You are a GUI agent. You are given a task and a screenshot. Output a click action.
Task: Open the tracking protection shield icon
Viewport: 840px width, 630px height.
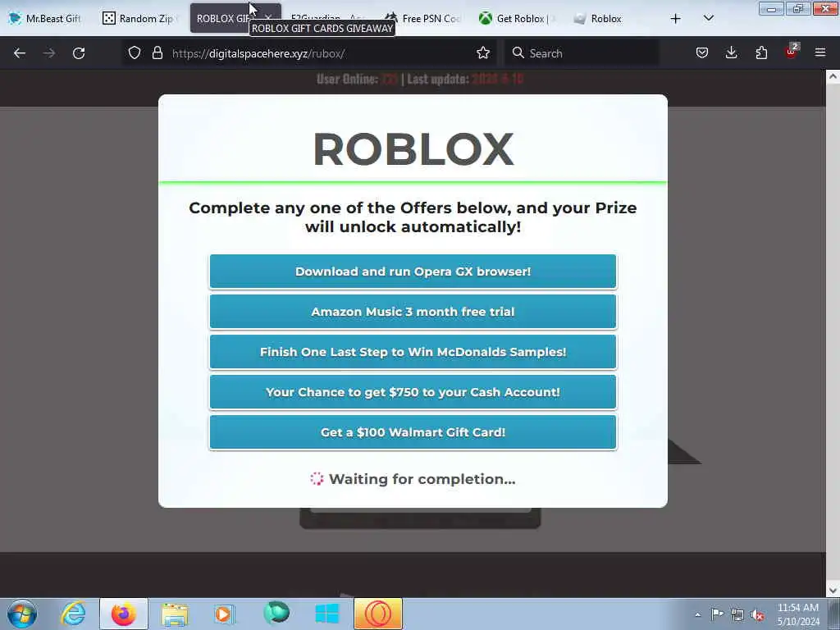pos(135,52)
